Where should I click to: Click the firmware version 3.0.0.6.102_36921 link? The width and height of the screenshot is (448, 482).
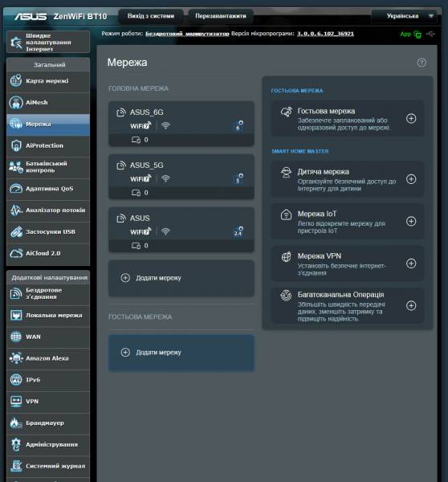point(325,34)
